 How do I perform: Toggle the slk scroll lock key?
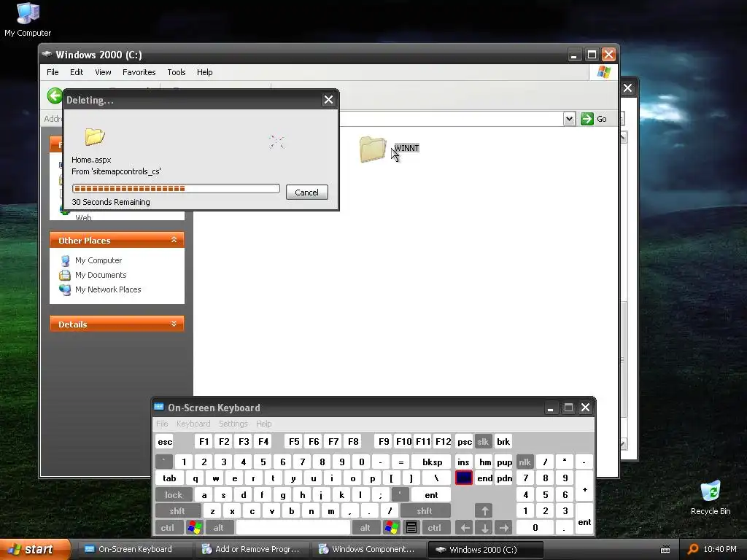point(483,441)
